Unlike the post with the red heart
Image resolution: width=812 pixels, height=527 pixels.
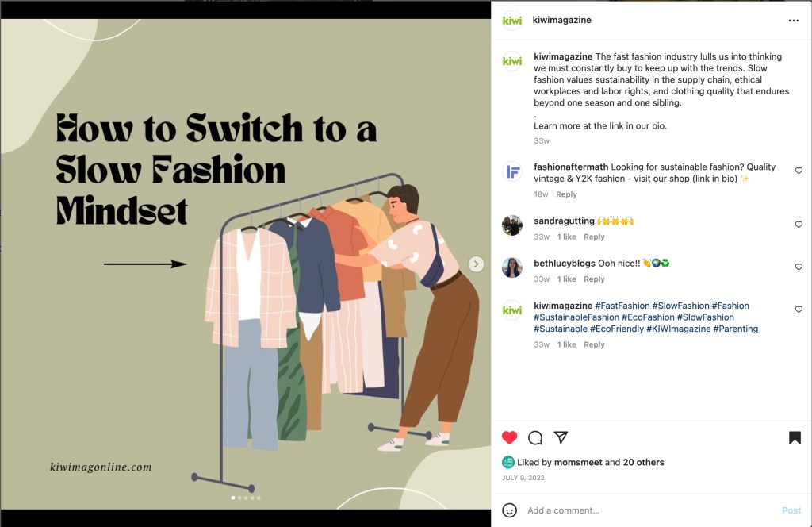tap(510, 437)
